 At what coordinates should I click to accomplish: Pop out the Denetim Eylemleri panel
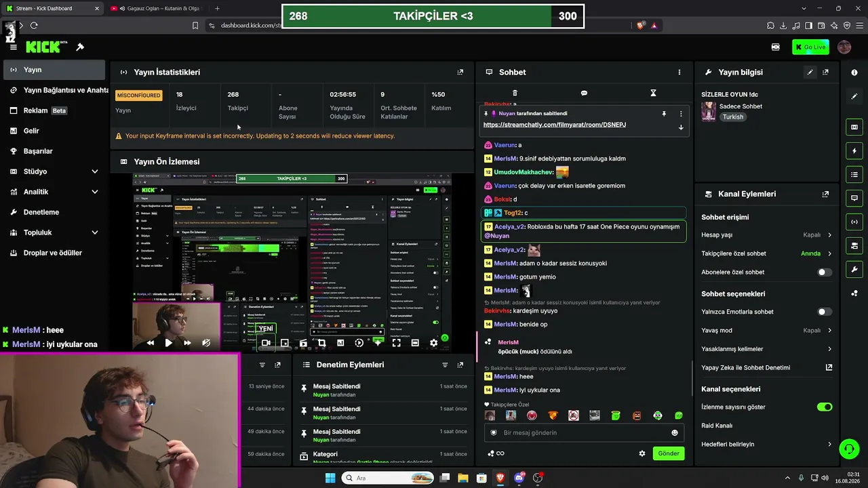click(460, 365)
